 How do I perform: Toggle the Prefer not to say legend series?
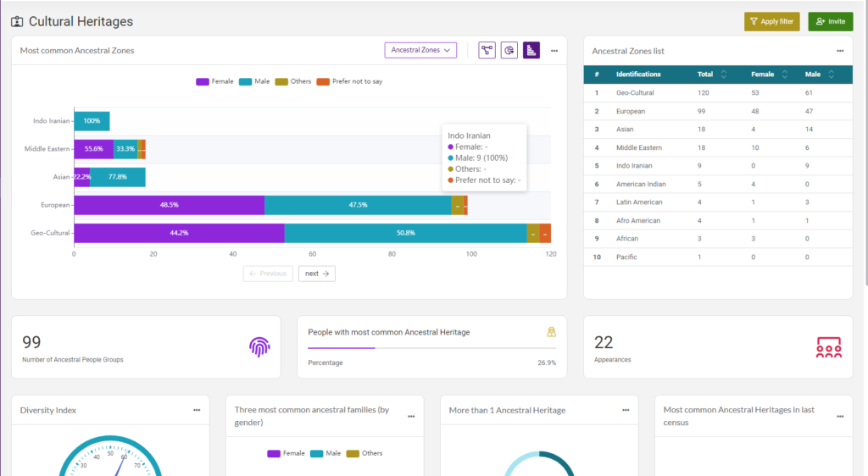350,81
